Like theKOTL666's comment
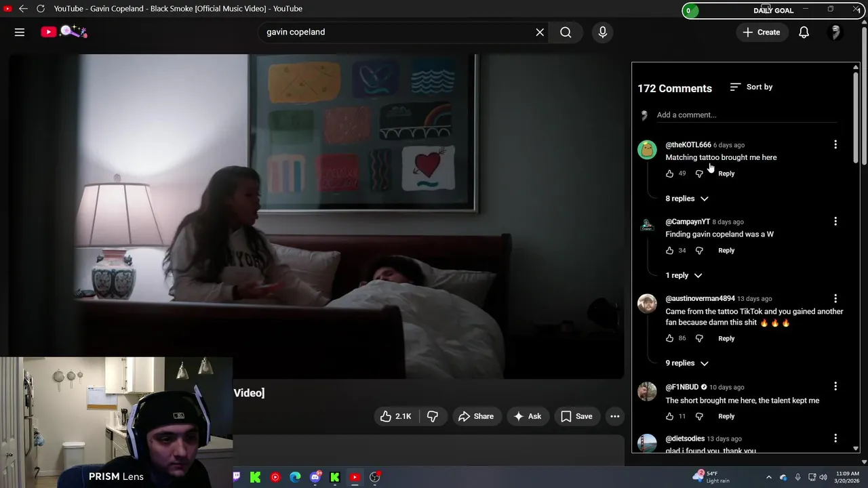868x488 pixels. (669, 174)
